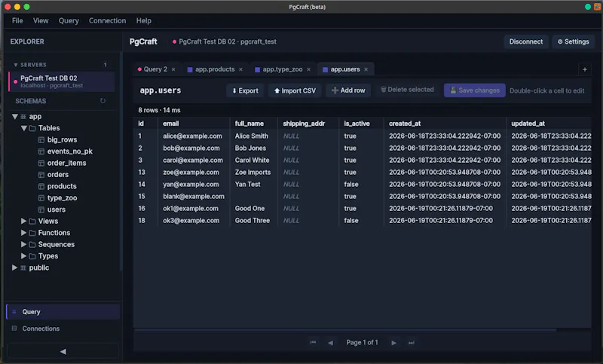The height and width of the screenshot is (364, 603).
Task: Click the events_no_pk table icon
Action: tap(41, 151)
